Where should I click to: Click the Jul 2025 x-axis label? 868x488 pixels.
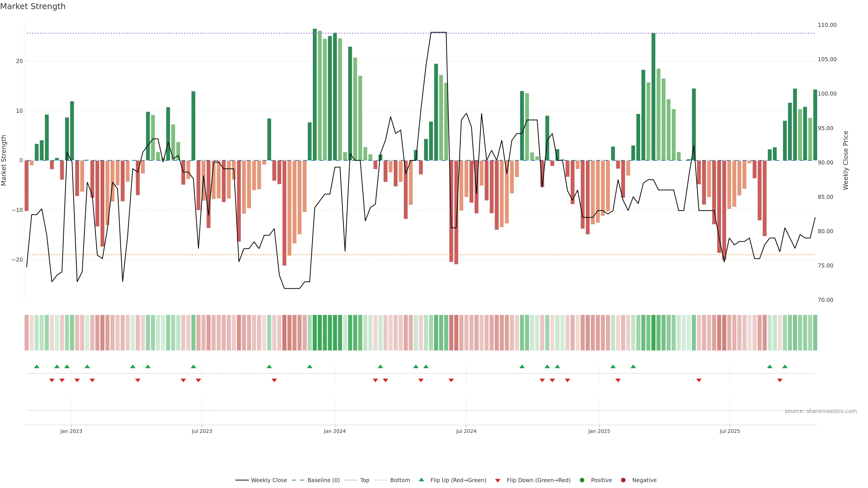(729, 431)
